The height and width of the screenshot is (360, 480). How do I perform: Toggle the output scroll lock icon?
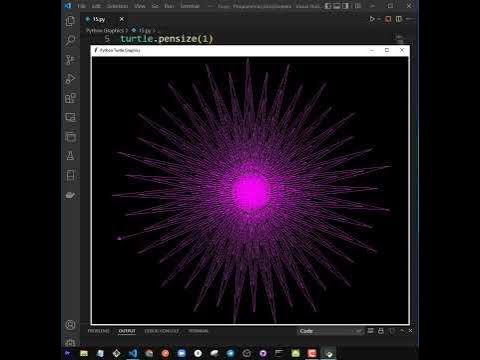(381, 331)
